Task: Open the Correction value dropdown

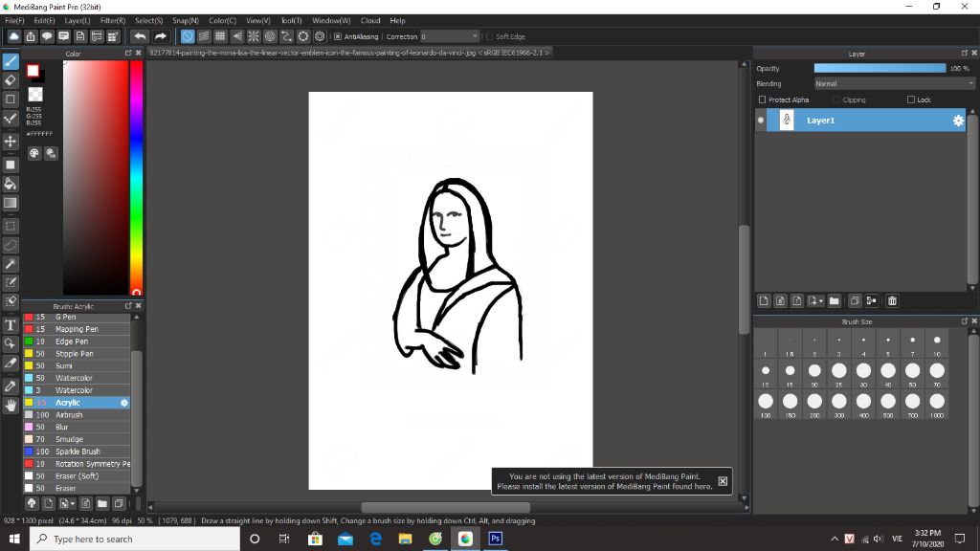Action: [450, 37]
